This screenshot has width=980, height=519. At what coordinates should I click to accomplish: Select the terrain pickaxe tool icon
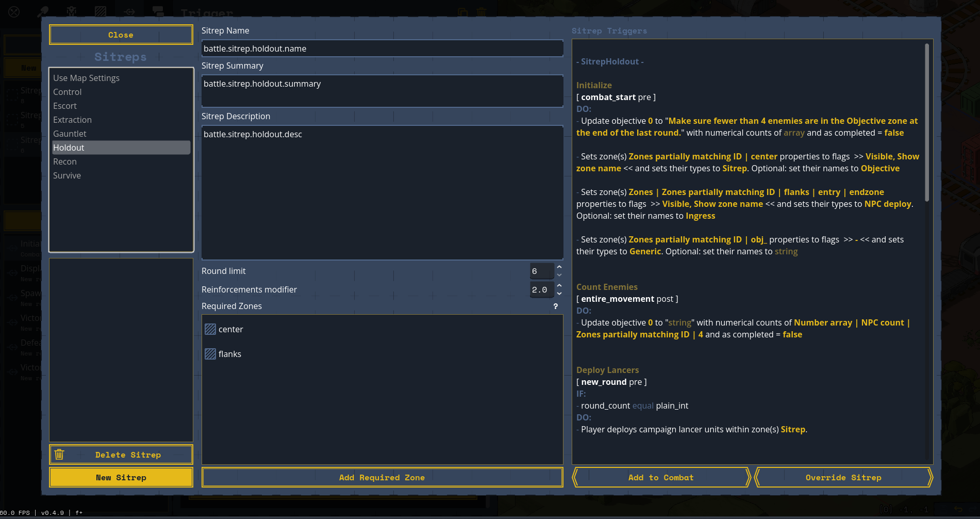click(x=43, y=11)
